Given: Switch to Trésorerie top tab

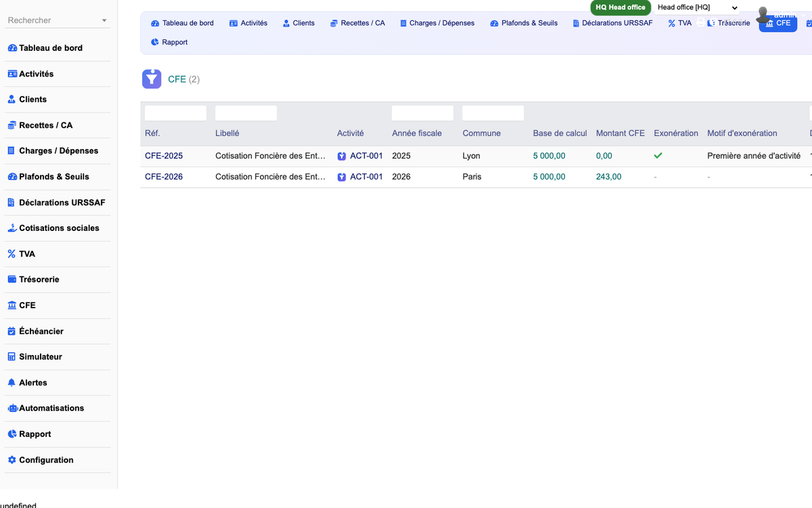Looking at the screenshot, I should point(729,23).
